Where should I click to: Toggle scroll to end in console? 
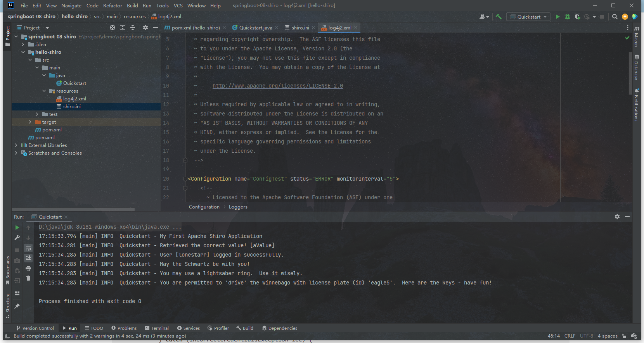tap(28, 258)
